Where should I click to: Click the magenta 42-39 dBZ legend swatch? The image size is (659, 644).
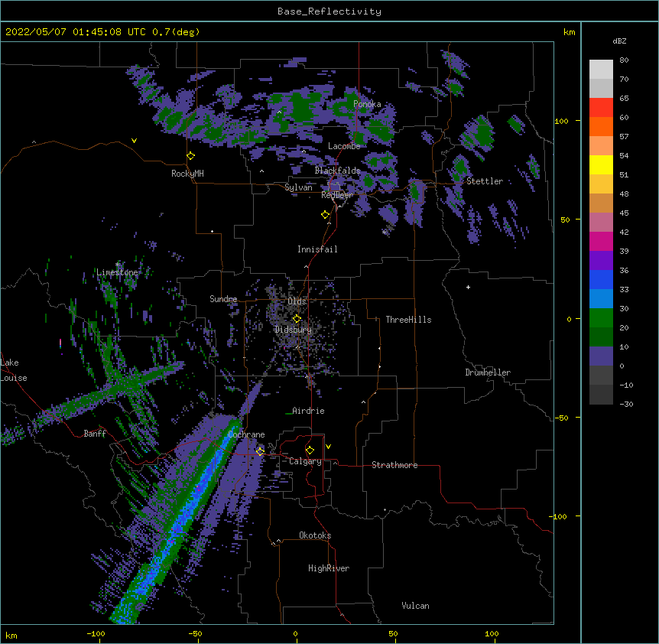pos(601,241)
